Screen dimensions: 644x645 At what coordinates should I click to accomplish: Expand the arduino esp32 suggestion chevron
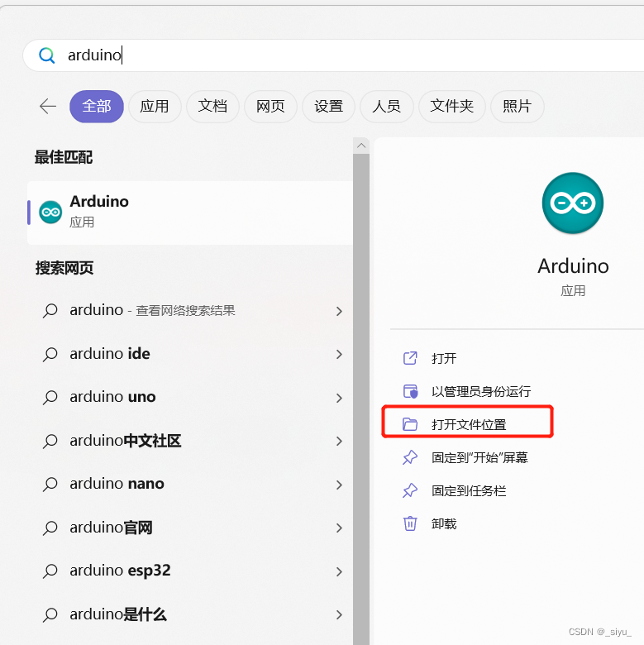coord(339,571)
